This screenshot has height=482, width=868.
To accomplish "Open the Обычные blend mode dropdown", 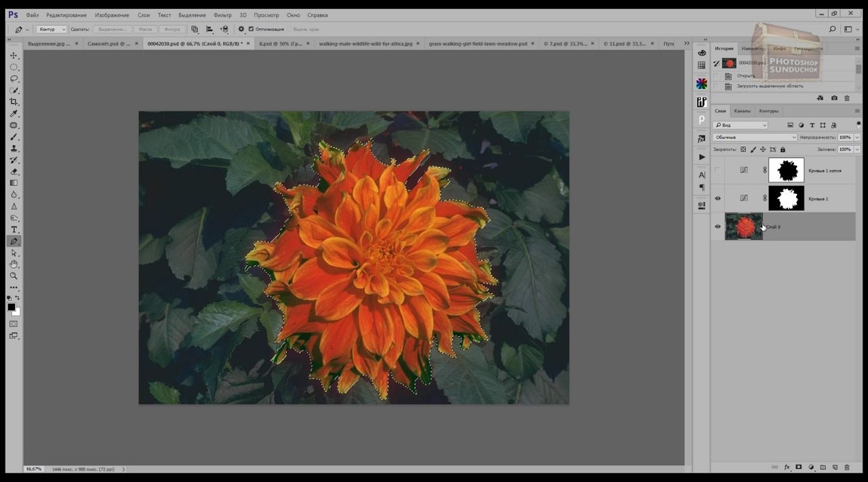I will (755, 137).
